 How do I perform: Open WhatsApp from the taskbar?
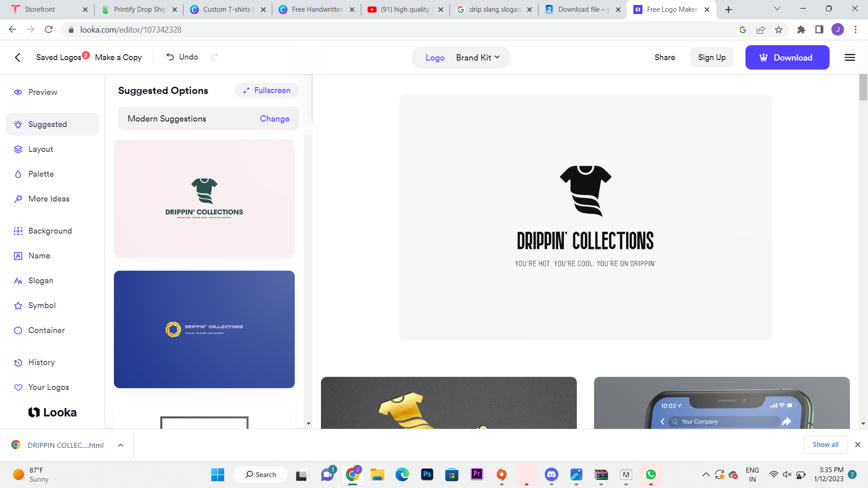[651, 474]
